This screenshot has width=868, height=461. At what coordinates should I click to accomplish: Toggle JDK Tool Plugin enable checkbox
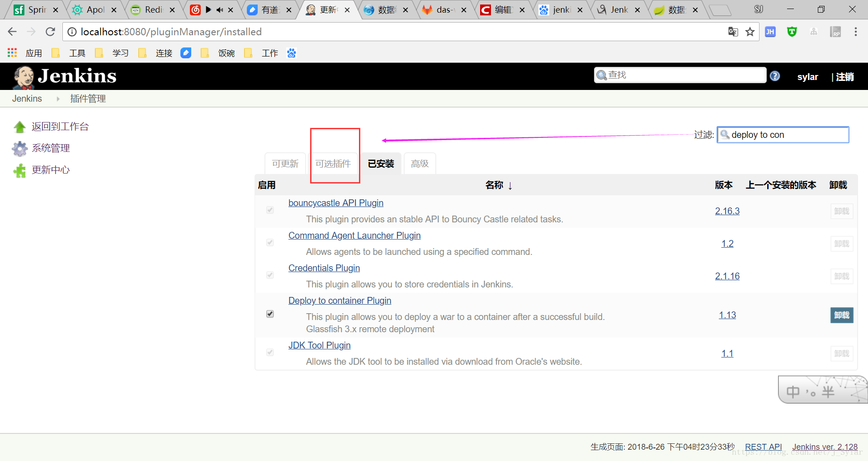270,352
